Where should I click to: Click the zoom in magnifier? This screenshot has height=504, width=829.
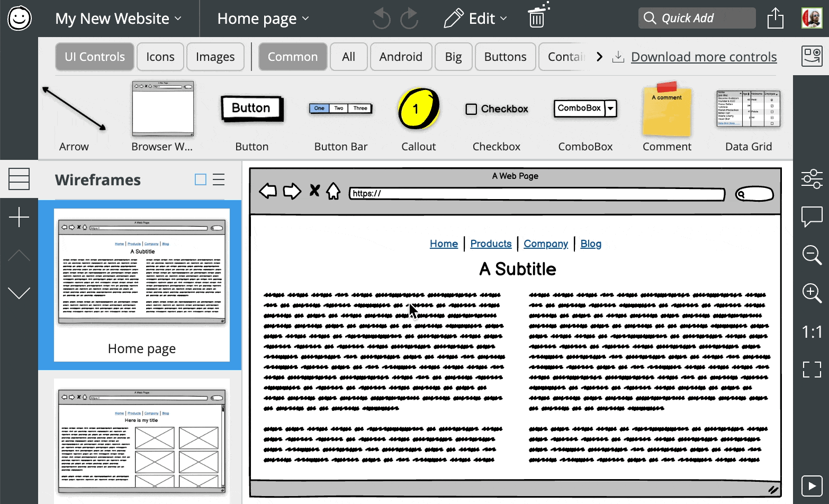pyautogui.click(x=812, y=293)
